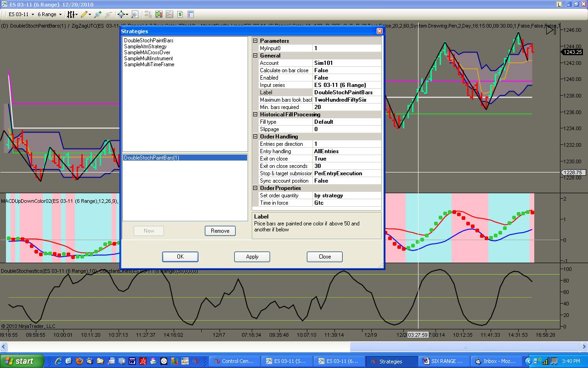
Task: Click the zoom-in magnifier with plus icon
Action: pos(97,15)
